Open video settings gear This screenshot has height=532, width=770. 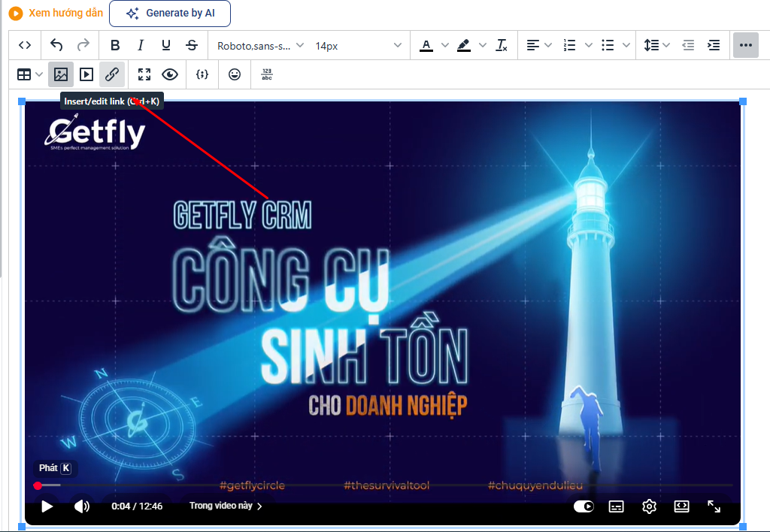pos(649,506)
